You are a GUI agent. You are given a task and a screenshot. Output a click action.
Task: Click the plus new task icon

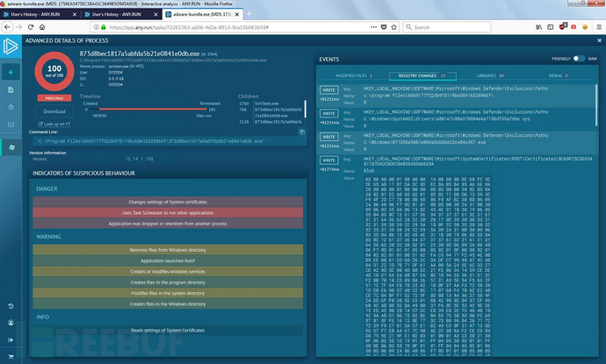pos(11,71)
